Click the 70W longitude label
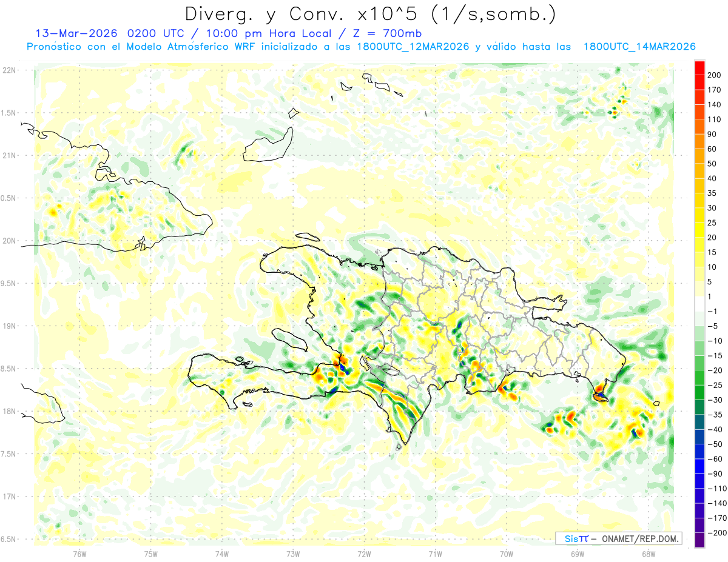 pyautogui.click(x=507, y=553)
